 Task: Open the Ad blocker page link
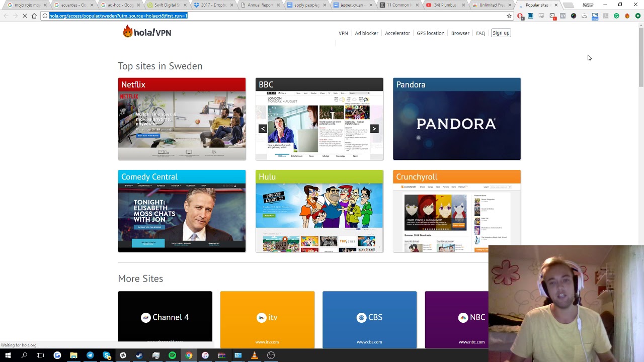tap(366, 33)
